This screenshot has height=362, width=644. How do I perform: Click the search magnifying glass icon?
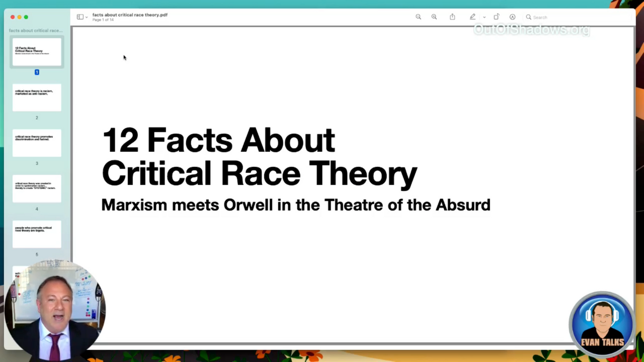click(x=528, y=17)
